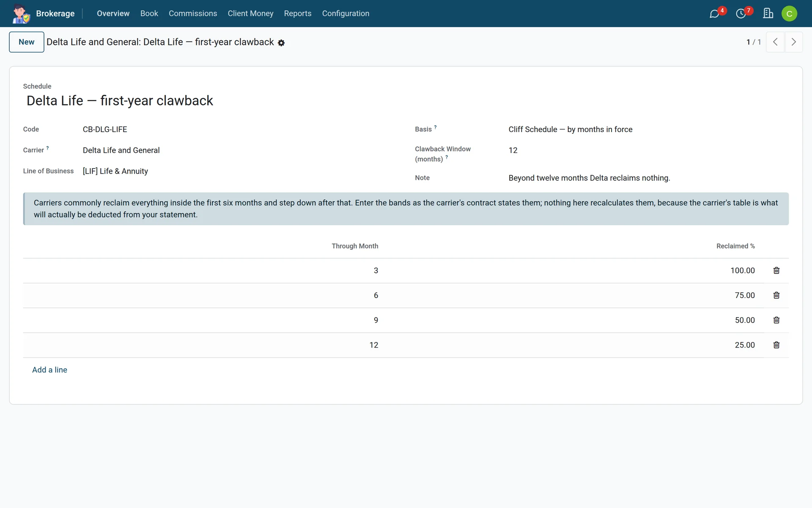Edit the schedule name field
Screen dimensions: 812x508
click(406, 101)
